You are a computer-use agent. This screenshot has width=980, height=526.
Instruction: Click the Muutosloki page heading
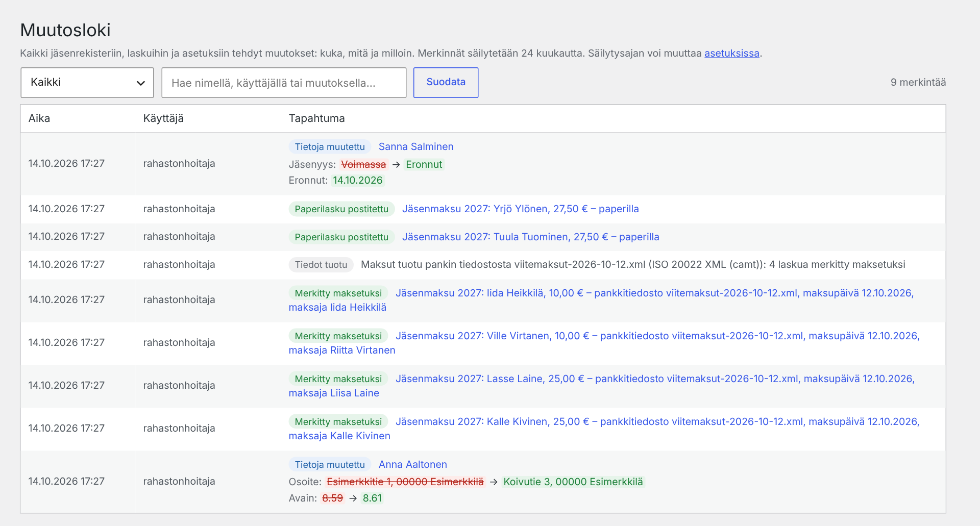65,30
